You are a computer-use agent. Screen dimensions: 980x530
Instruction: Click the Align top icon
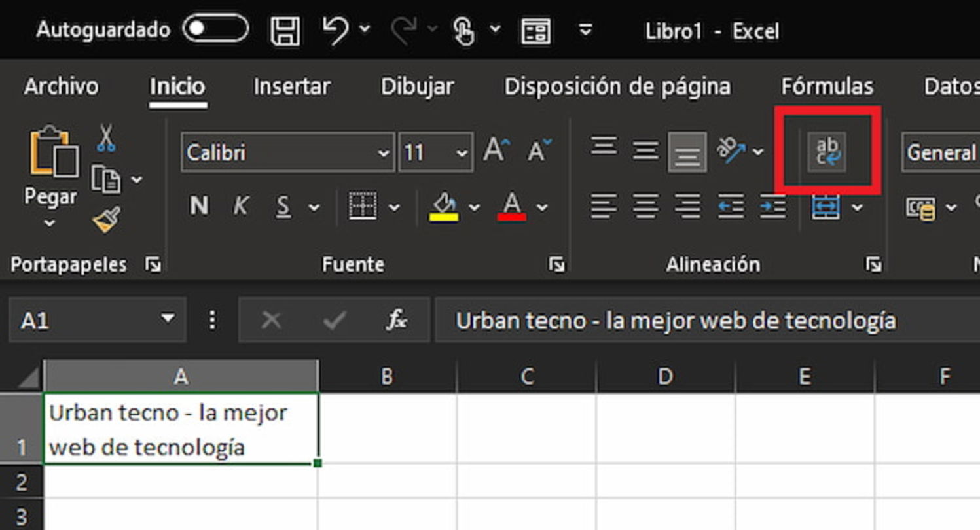coord(603,147)
